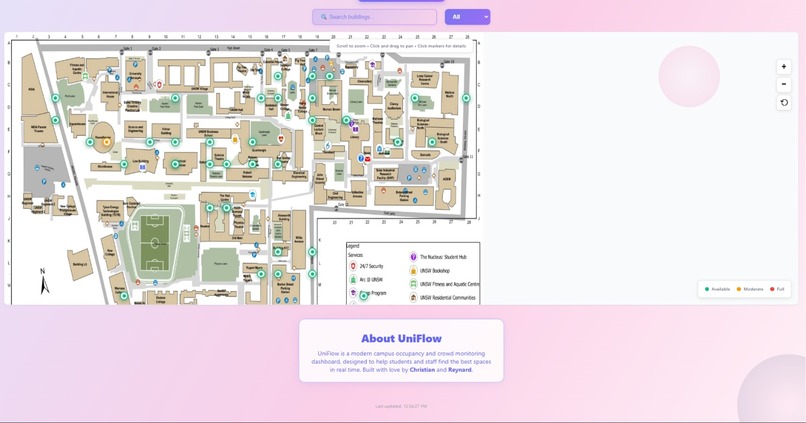Click the About UniFlow heading
The width and height of the screenshot is (806, 423).
coord(401,338)
